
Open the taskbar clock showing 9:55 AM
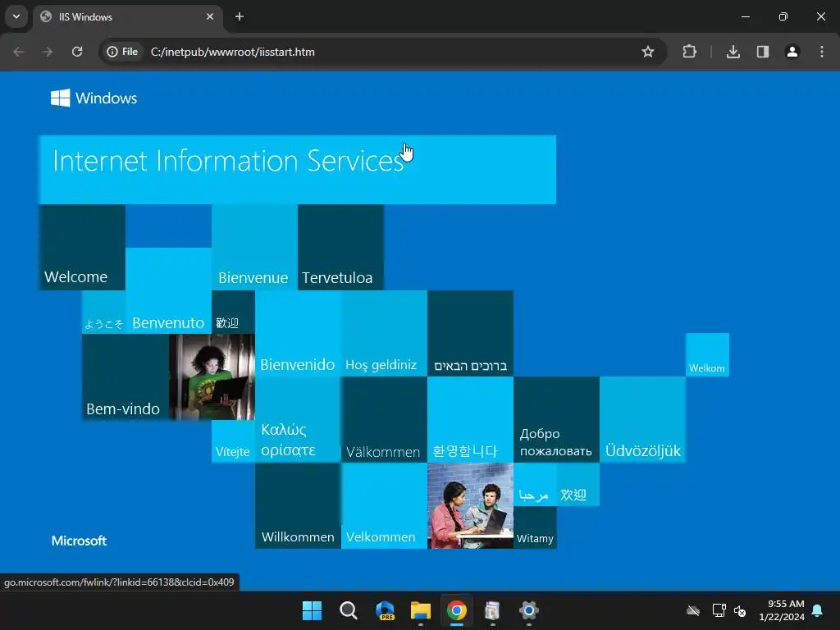[x=782, y=610]
